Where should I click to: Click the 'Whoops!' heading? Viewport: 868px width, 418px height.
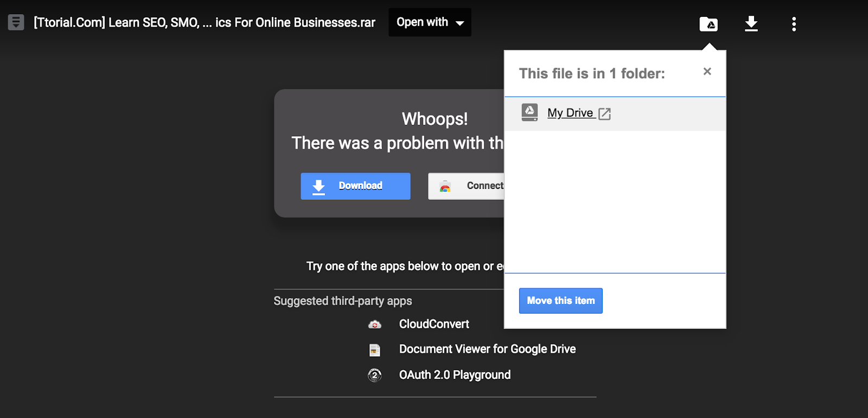[435, 119]
